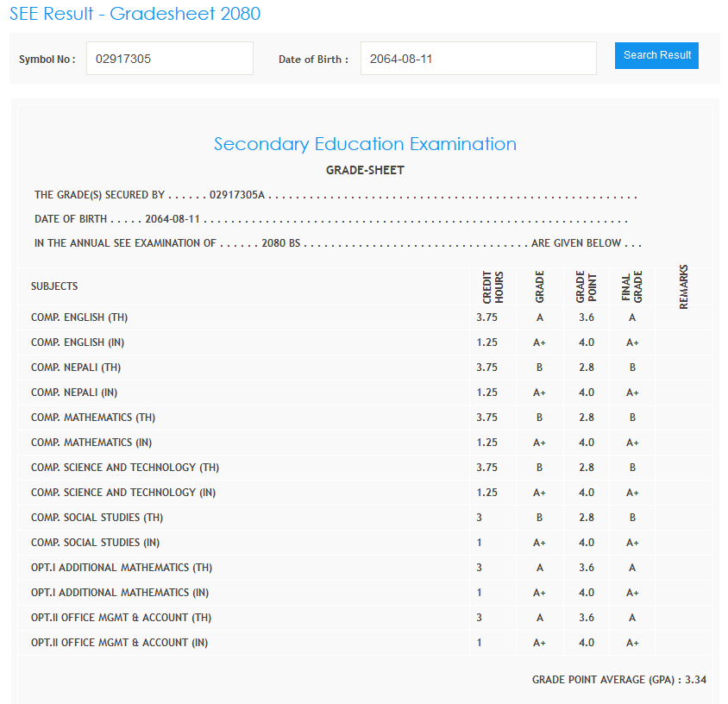This screenshot has height=704, width=728.
Task: Click the Date of Birth input field
Action: pyautogui.click(x=478, y=59)
